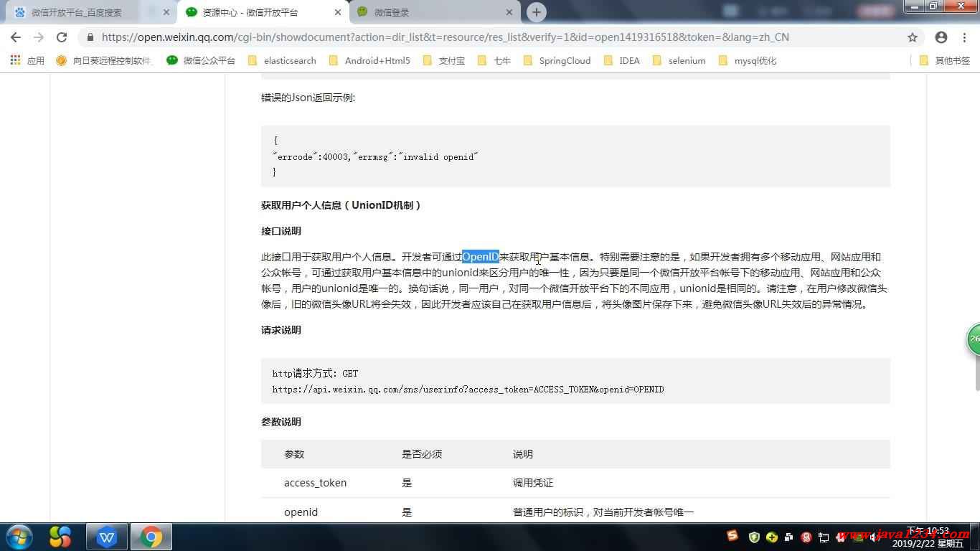Viewport: 980px width, 551px height.
Task: Open 向日葵远程控制软件 bookmark
Action: click(x=104, y=60)
